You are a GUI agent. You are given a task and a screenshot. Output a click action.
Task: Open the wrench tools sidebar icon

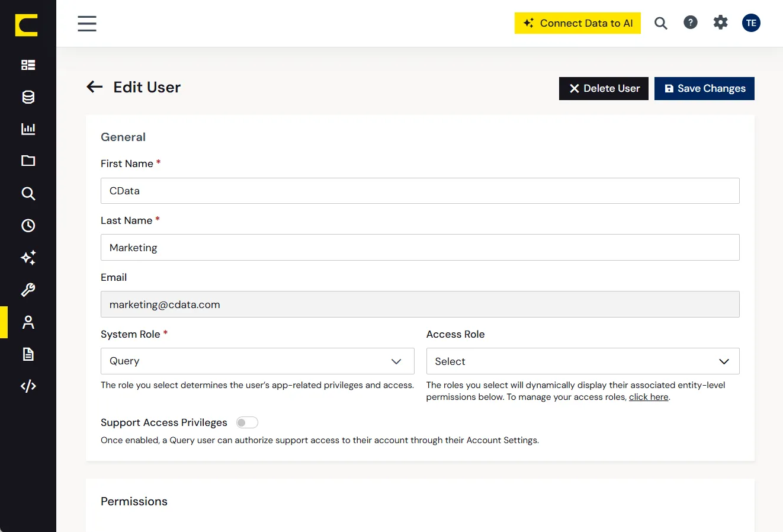[x=28, y=290]
